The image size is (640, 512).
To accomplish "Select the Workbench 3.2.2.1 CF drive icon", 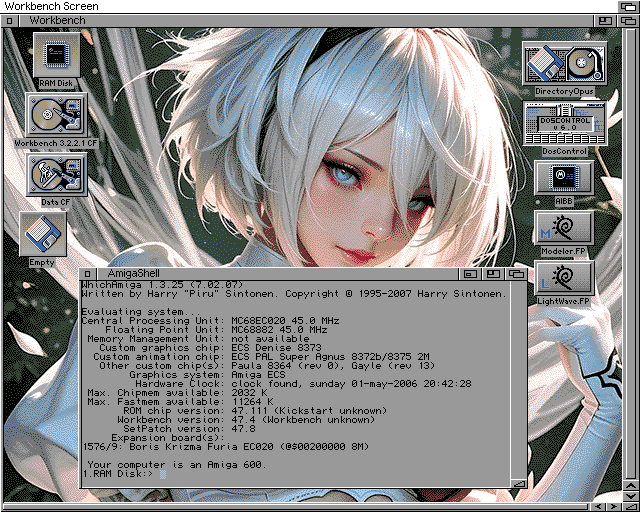I will [x=56, y=115].
